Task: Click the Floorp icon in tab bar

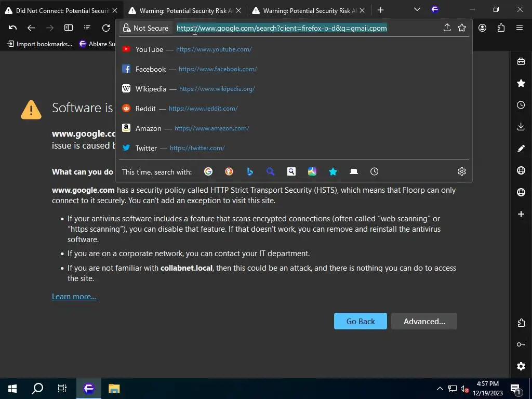Action: [435, 9]
